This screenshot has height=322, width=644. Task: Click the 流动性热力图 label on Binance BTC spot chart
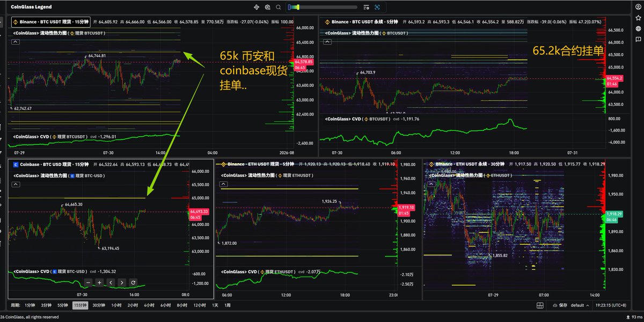coord(58,33)
